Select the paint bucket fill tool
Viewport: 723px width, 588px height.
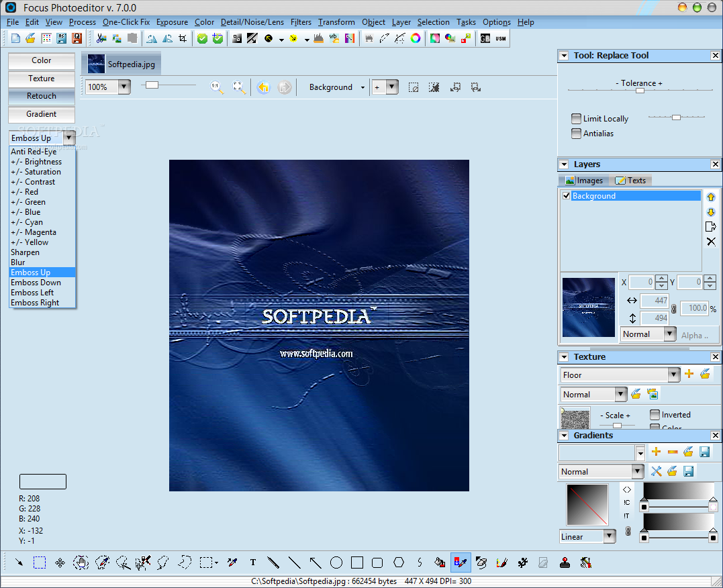click(x=440, y=562)
